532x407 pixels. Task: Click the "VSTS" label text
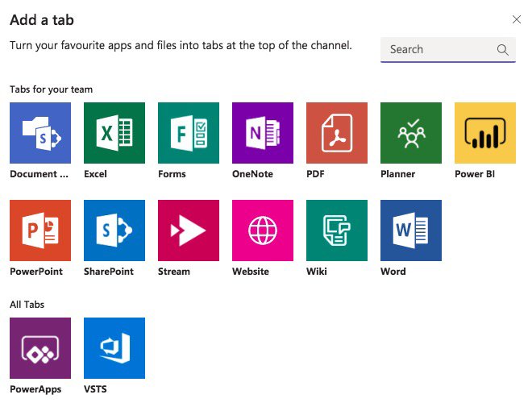(x=95, y=389)
